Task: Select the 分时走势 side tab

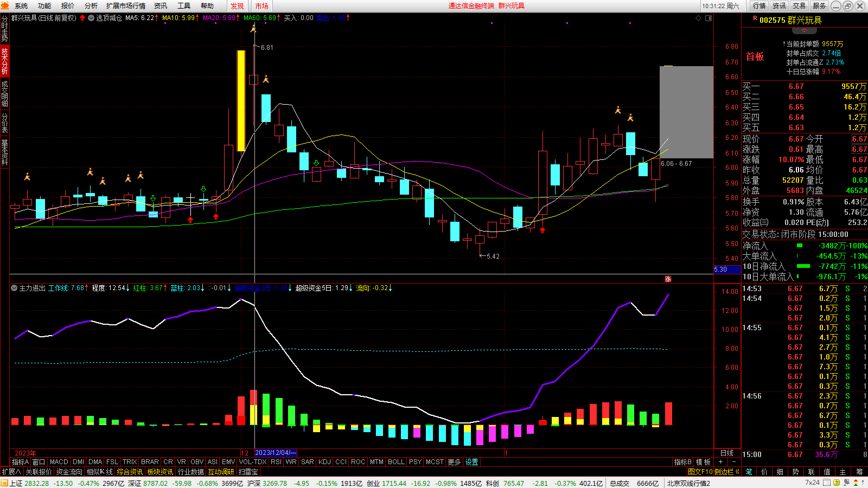Action: coord(4,29)
